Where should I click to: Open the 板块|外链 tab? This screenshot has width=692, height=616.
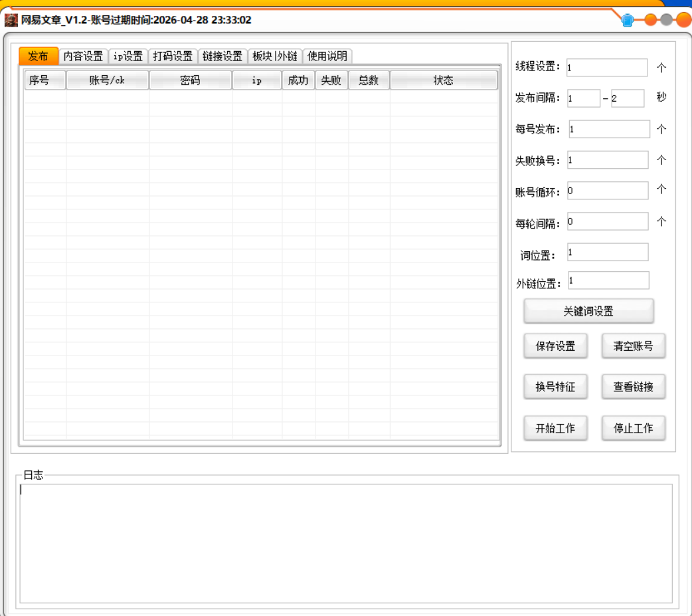[274, 56]
